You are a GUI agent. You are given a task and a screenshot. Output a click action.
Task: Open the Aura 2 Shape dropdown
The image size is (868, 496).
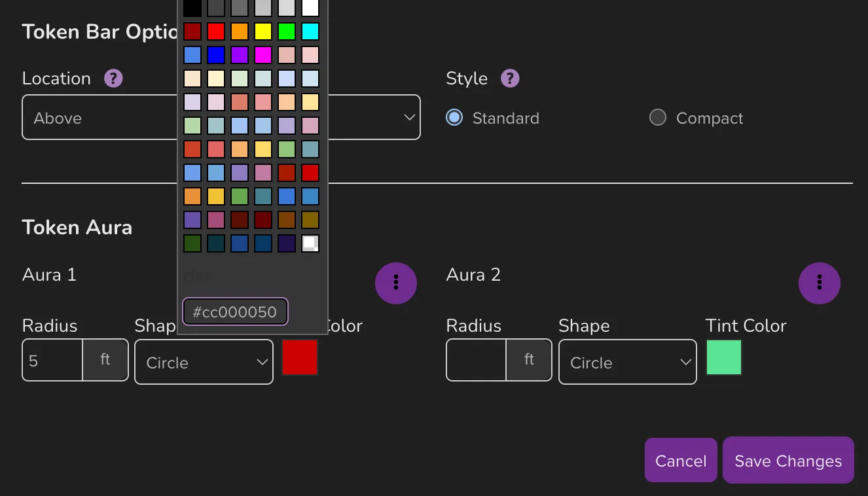[x=627, y=362]
